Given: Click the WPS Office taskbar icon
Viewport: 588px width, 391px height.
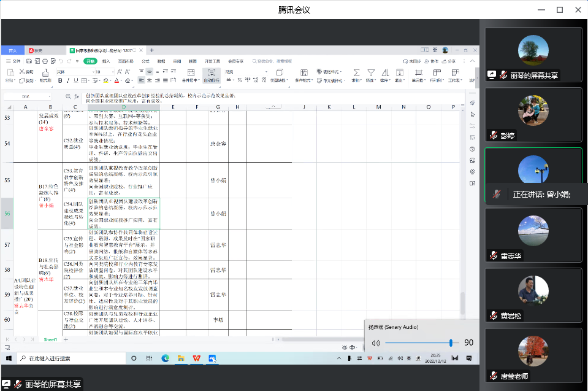Looking at the screenshot, I should pos(196,358).
